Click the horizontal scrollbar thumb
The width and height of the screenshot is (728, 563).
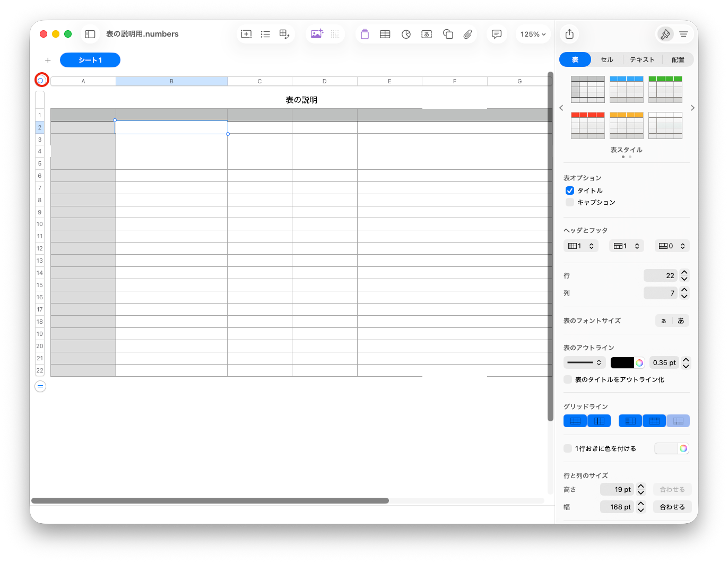(x=210, y=500)
